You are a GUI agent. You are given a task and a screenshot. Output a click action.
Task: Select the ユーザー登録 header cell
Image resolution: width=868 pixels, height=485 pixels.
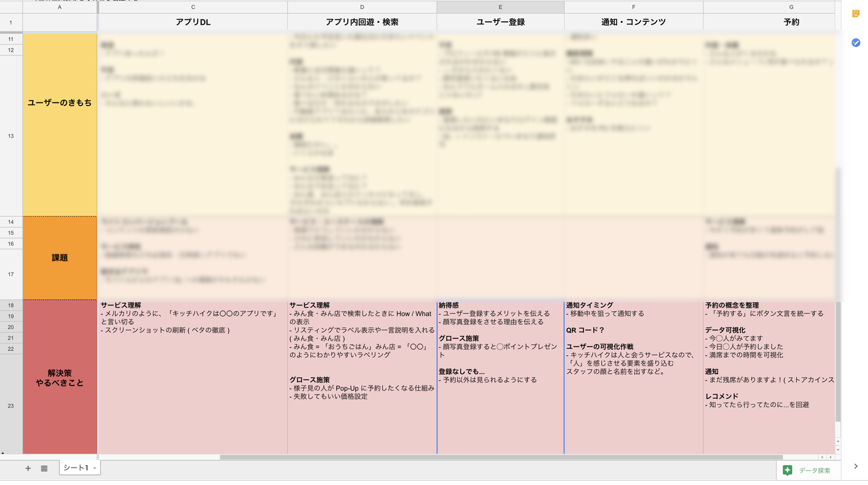pyautogui.click(x=500, y=22)
